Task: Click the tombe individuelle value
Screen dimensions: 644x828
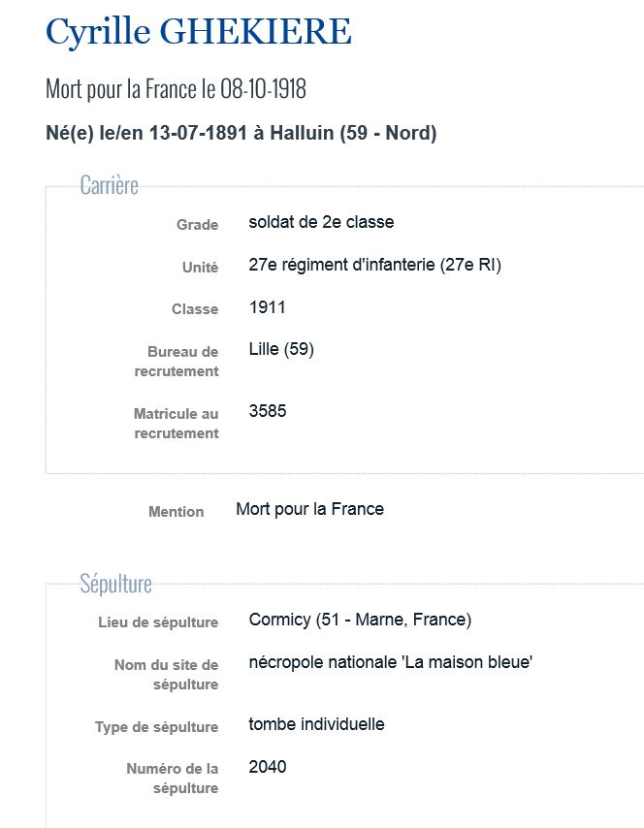Action: click(x=316, y=724)
